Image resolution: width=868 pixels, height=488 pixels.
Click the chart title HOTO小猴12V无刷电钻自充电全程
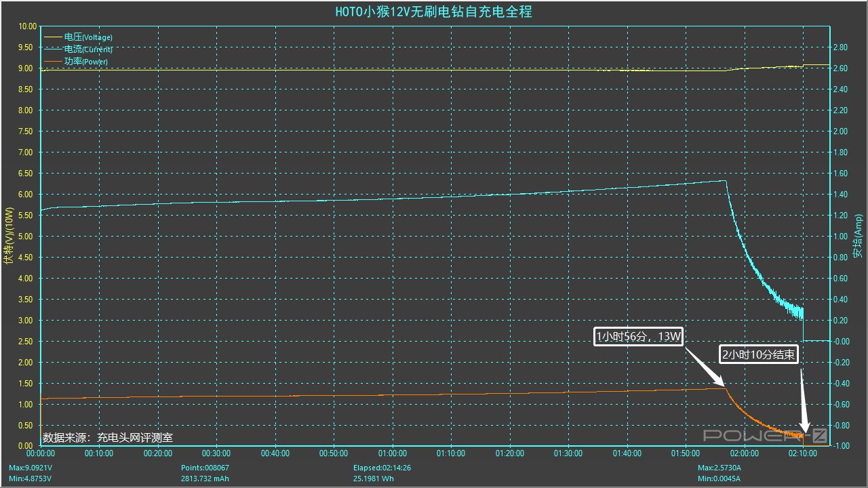(434, 12)
